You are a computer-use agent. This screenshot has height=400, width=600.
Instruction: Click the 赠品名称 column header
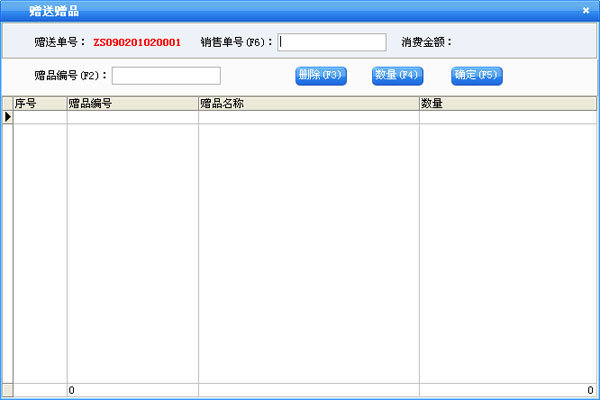point(308,103)
